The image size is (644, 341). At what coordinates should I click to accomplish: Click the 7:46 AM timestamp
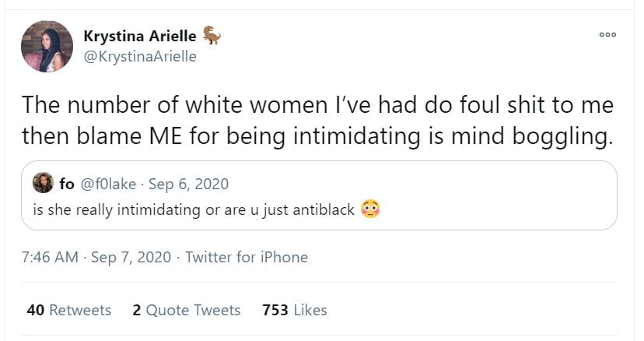point(50,257)
